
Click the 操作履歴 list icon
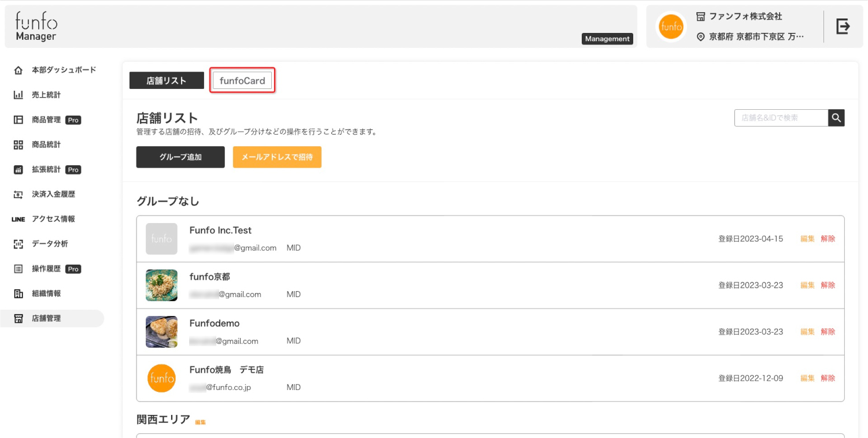(x=19, y=269)
